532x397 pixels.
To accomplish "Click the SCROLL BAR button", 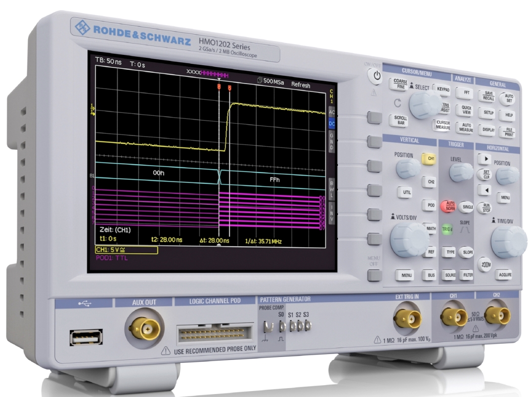I will (400, 121).
